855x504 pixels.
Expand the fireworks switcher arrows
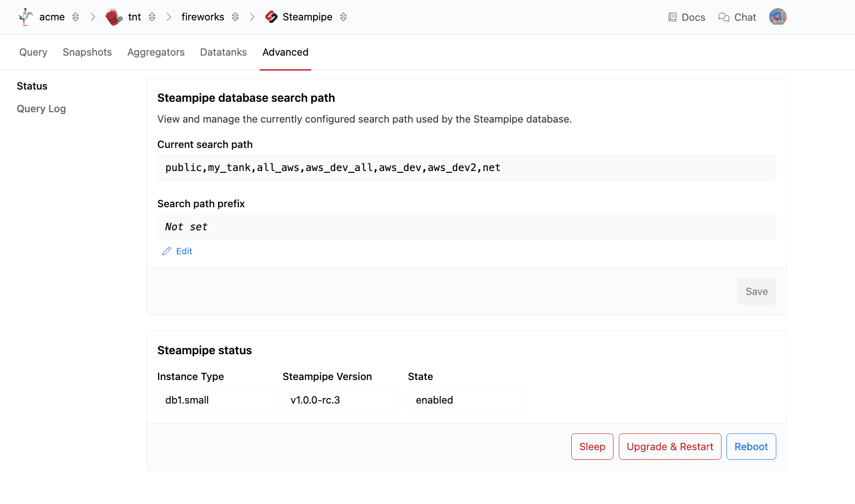[235, 17]
